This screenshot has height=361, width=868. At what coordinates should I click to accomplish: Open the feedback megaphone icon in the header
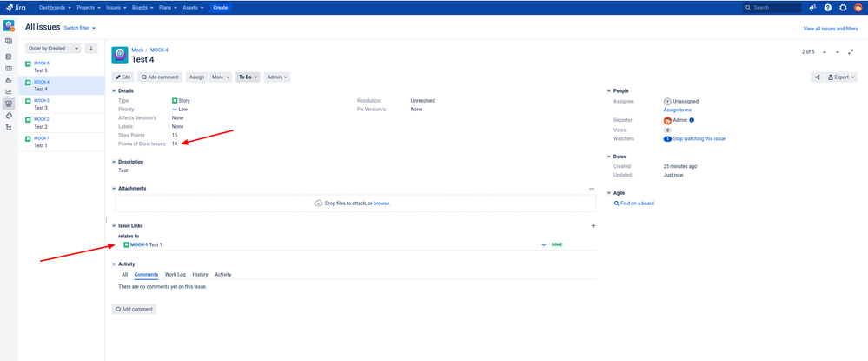(812, 8)
